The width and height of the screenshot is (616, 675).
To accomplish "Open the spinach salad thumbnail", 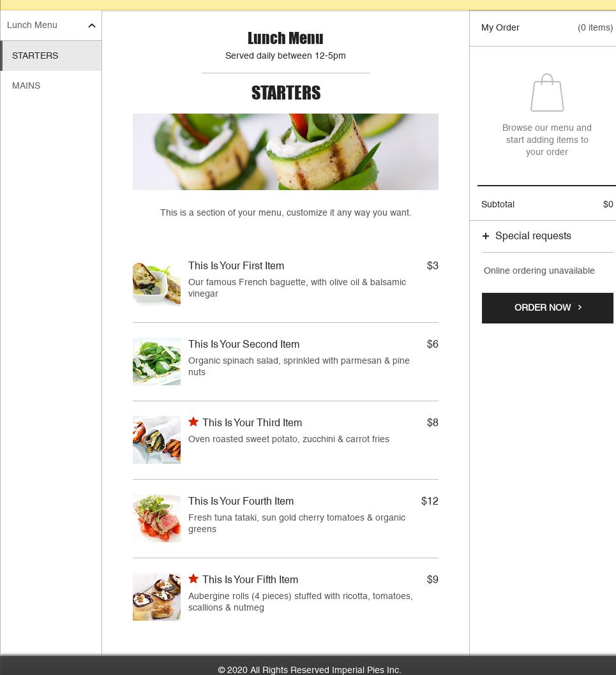I will click(x=157, y=362).
